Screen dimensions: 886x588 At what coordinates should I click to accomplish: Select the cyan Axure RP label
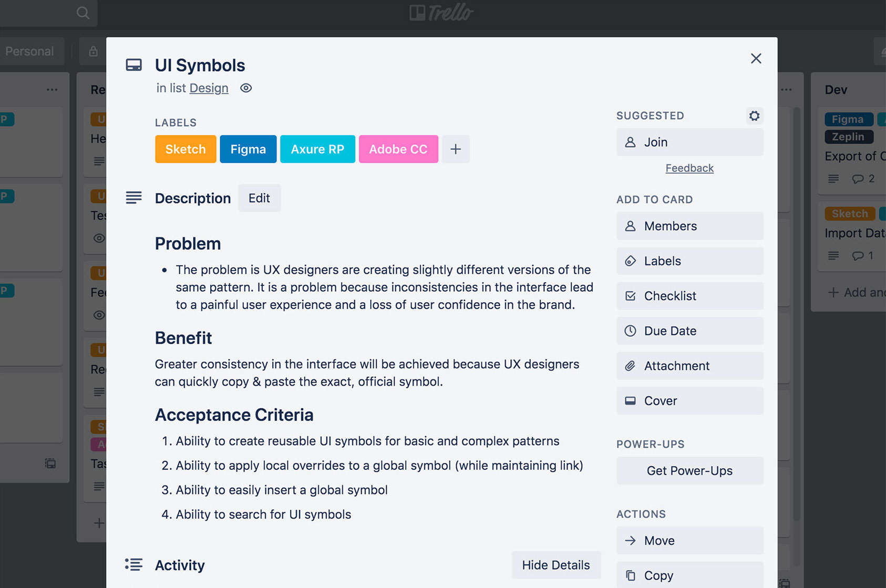tap(317, 149)
